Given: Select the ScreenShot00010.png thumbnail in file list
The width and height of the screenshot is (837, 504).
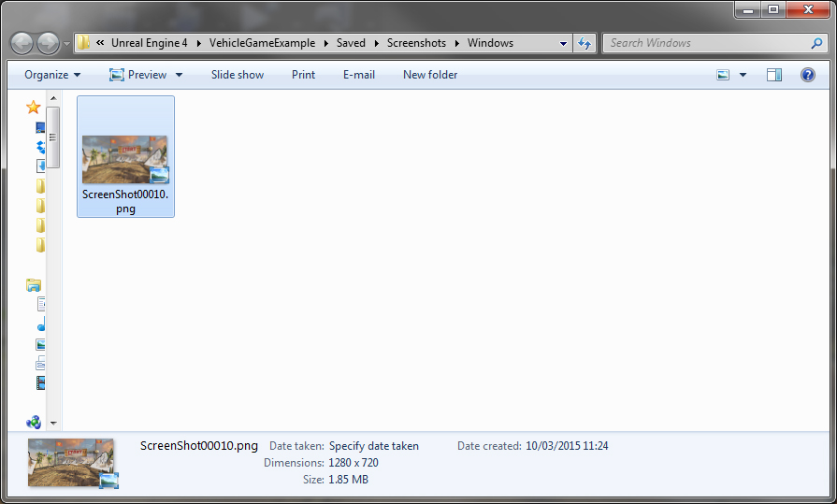Looking at the screenshot, I should (125, 160).
